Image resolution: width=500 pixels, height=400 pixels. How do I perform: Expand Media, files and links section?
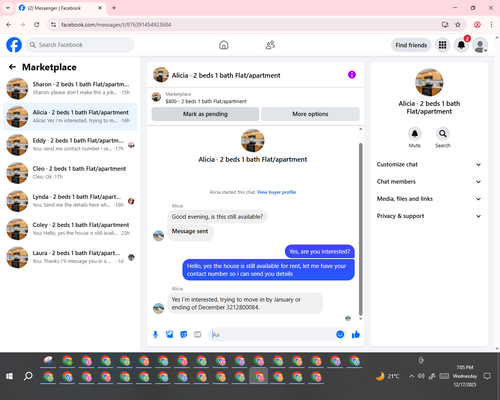pos(429,199)
